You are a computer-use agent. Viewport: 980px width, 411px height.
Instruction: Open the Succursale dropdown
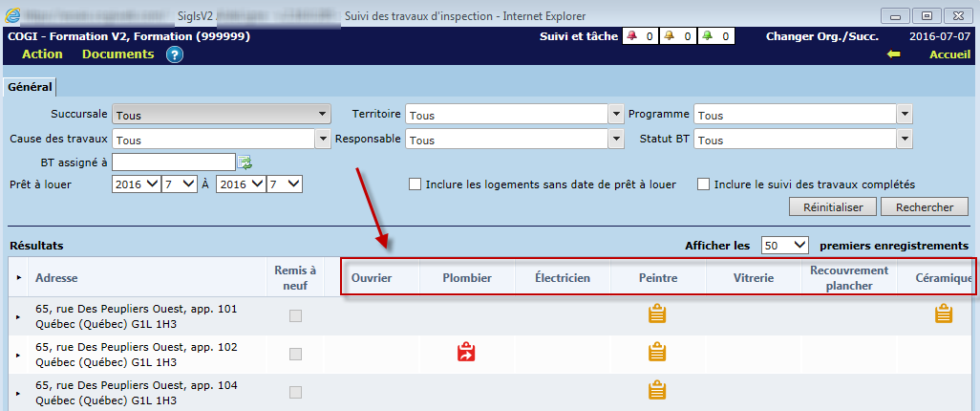point(221,115)
